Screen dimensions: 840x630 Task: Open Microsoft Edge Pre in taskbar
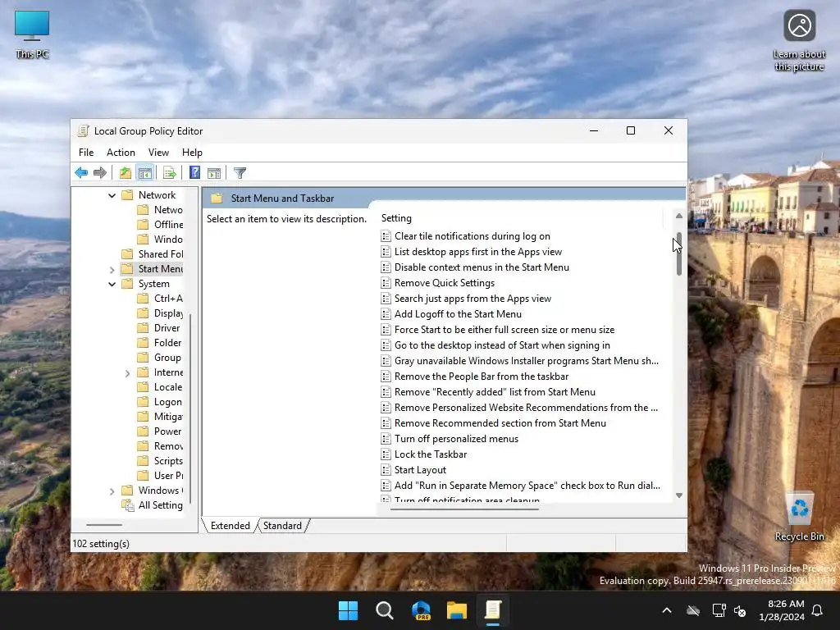[421, 610]
